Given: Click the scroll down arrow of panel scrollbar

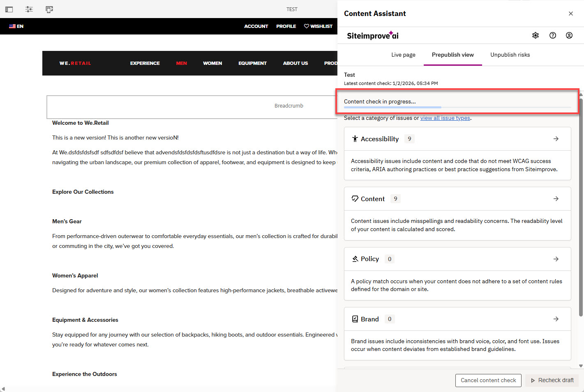Looking at the screenshot, I should (x=581, y=366).
